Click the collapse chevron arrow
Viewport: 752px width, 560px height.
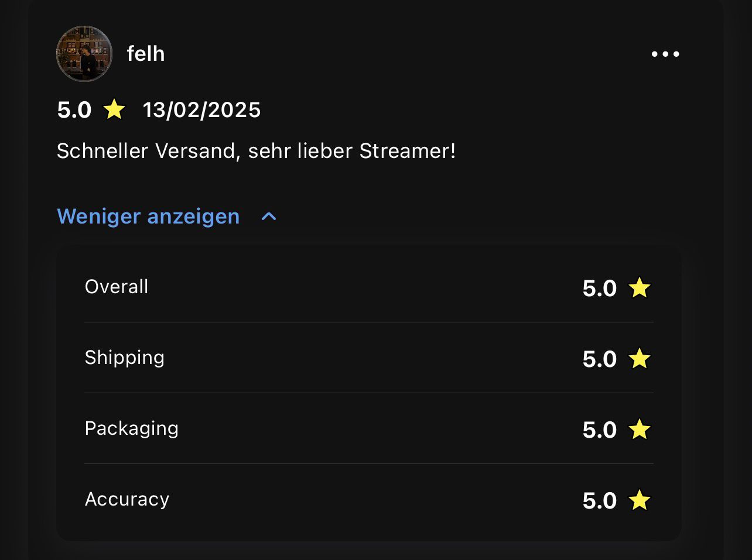(x=269, y=217)
